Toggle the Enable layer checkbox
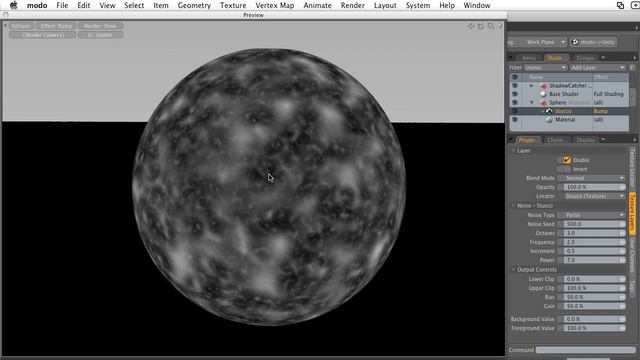The width and height of the screenshot is (640, 360). coord(567,160)
